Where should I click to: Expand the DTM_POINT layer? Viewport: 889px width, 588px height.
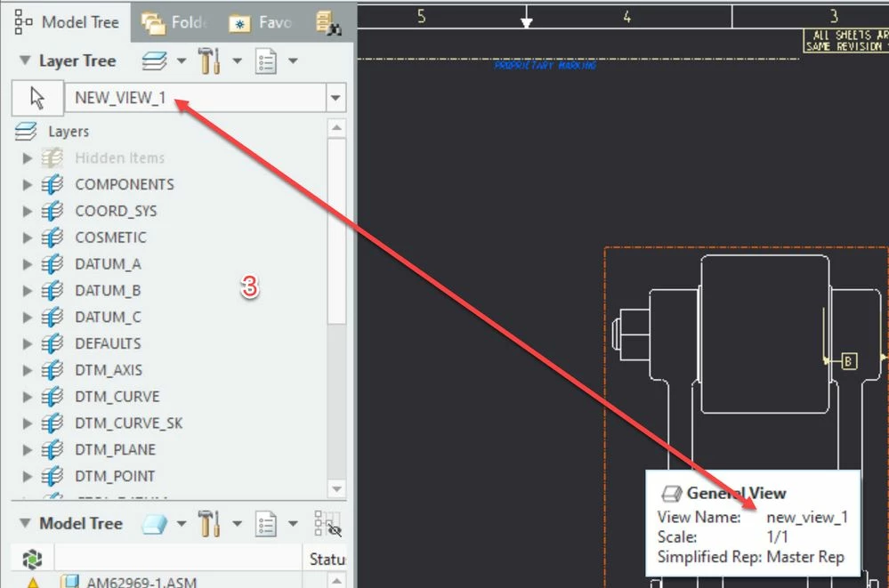tap(28, 476)
